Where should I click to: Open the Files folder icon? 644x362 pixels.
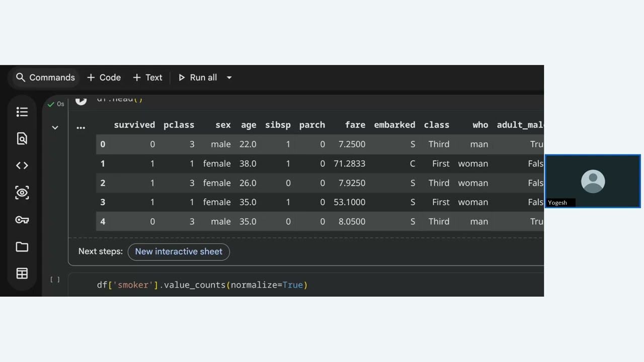22,246
